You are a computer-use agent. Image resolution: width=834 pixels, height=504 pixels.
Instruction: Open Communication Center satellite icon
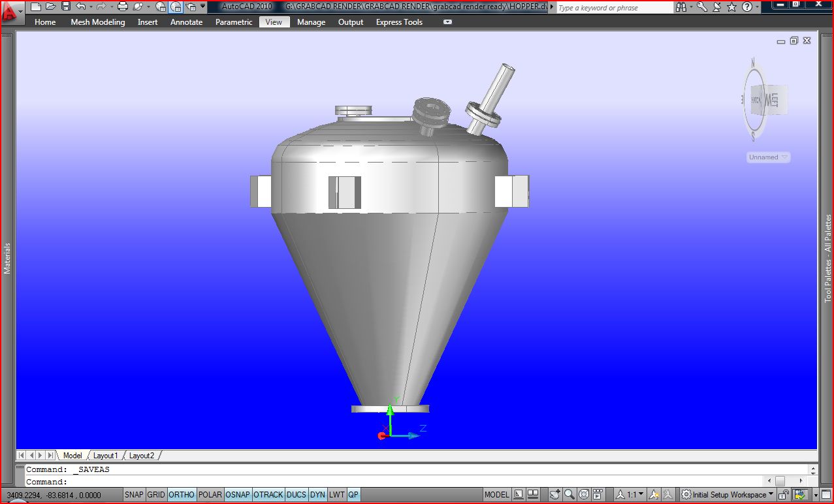pyautogui.click(x=716, y=7)
